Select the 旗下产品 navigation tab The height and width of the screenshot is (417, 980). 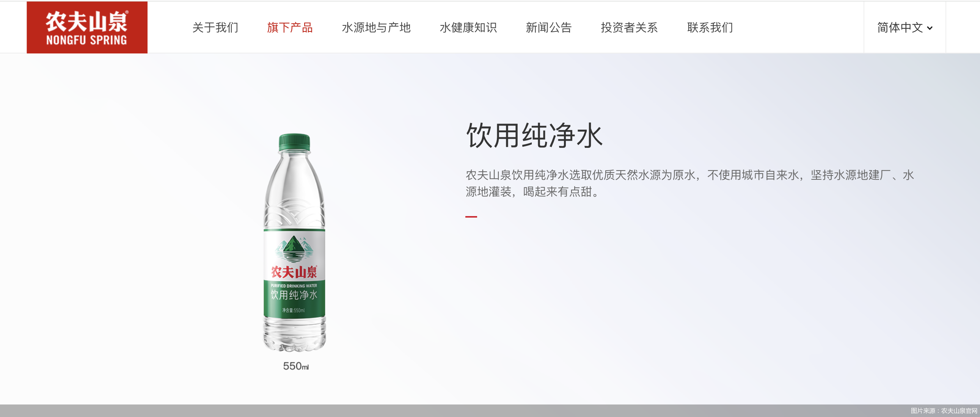tap(290, 27)
